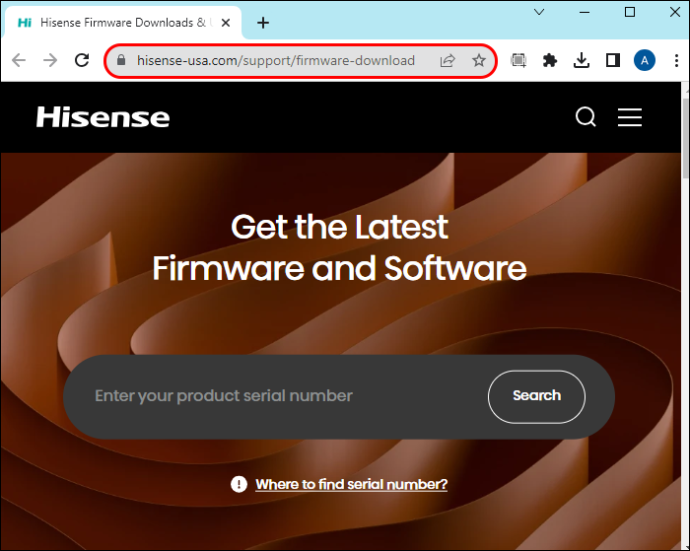690x551 pixels.
Task: Go back to the previous page
Action: coord(18,60)
